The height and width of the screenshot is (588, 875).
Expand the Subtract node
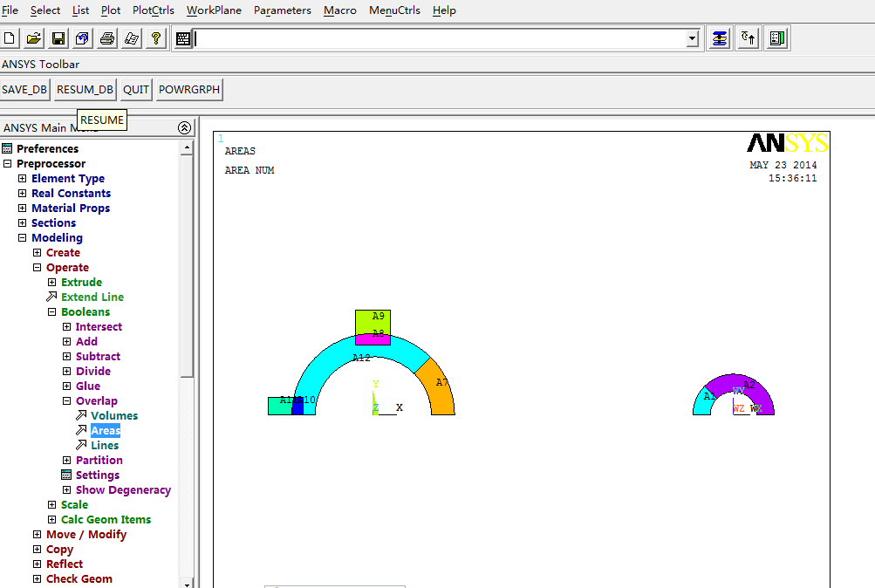pyautogui.click(x=67, y=357)
